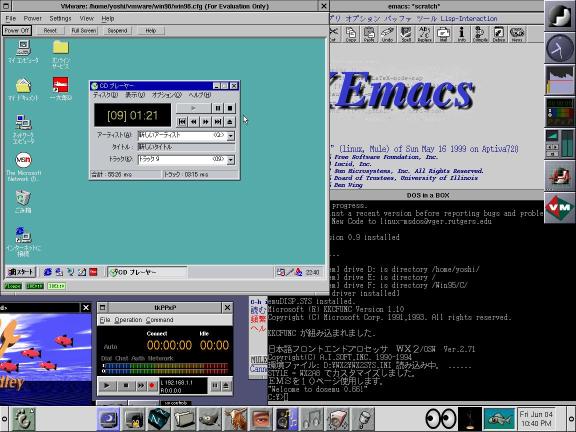Screen dimensions: 576x432
Task: Open the Options menu in CD Player
Action: click(167, 95)
